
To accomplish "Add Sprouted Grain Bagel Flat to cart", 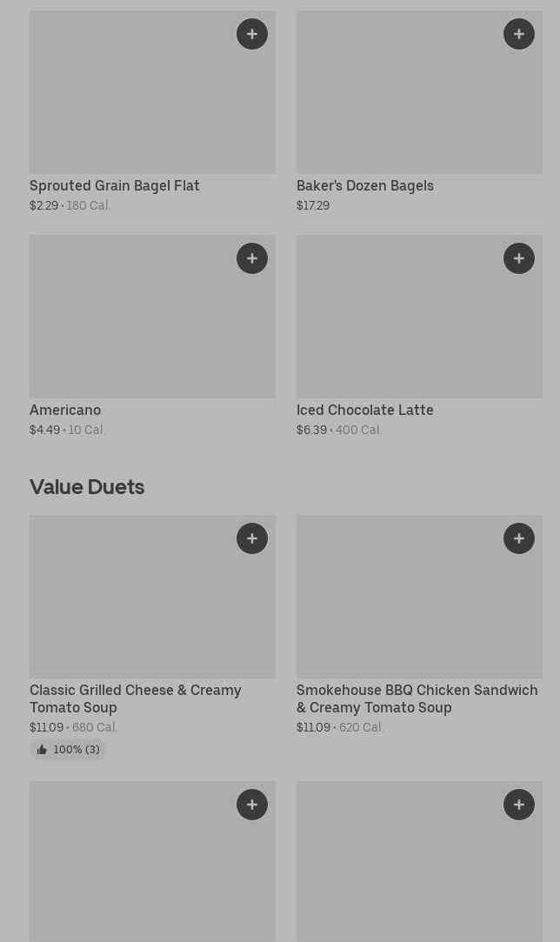I will pos(252,34).
